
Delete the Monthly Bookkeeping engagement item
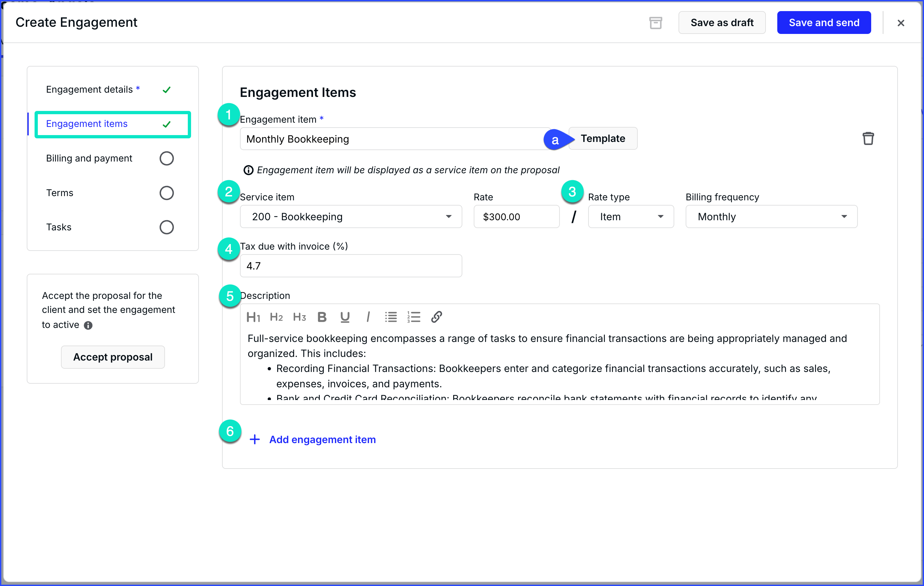pyautogui.click(x=869, y=138)
